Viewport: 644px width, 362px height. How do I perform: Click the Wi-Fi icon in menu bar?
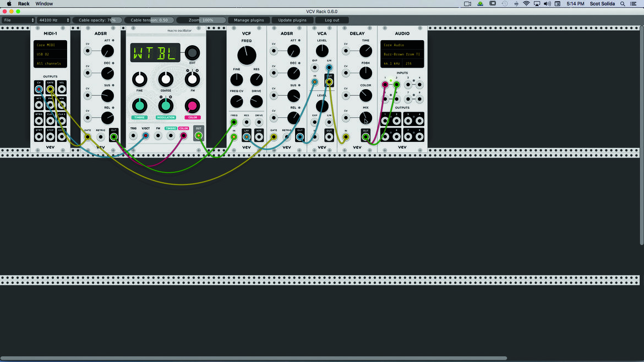click(526, 4)
